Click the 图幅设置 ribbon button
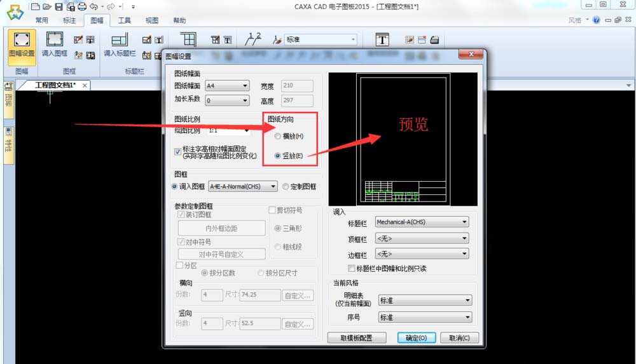The image size is (636, 364). tap(22, 47)
